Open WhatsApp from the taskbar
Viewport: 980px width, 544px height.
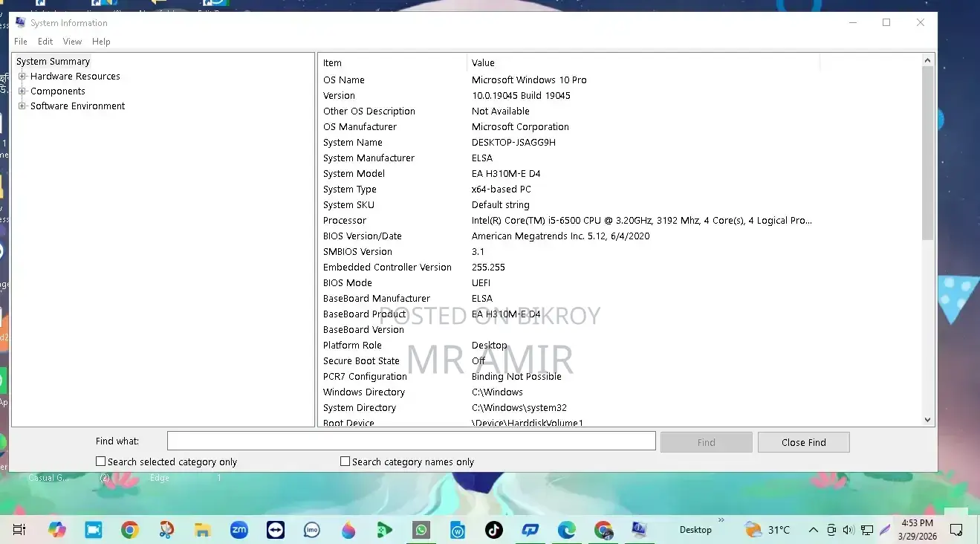coord(421,530)
